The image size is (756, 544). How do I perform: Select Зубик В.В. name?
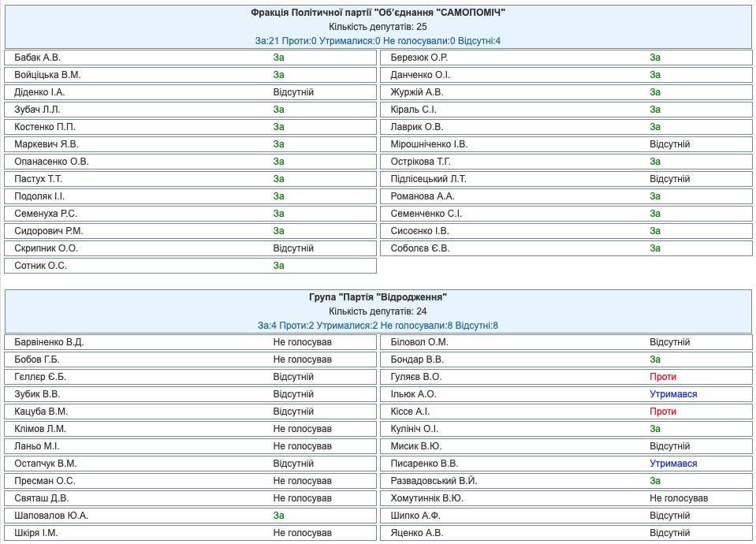38,394
